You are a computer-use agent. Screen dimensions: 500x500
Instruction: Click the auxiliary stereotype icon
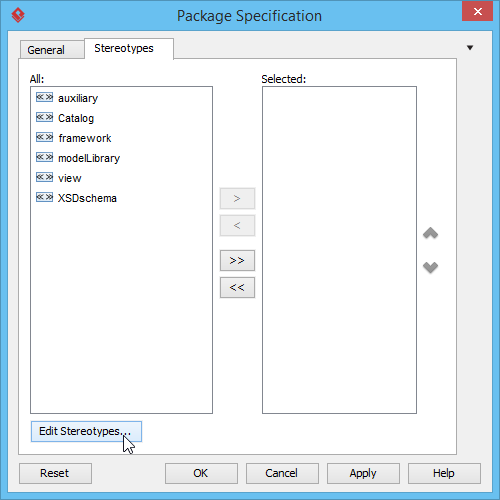click(44, 97)
